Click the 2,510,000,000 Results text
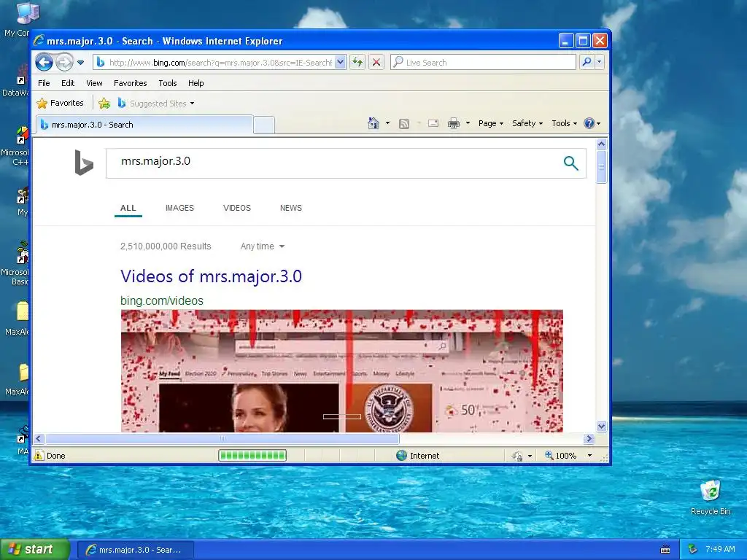747x560 pixels. pos(166,246)
